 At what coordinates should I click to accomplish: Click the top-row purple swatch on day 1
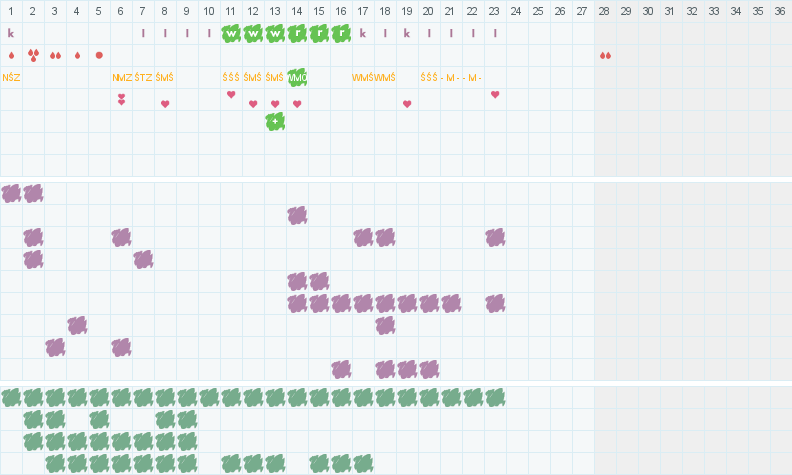pos(11,193)
